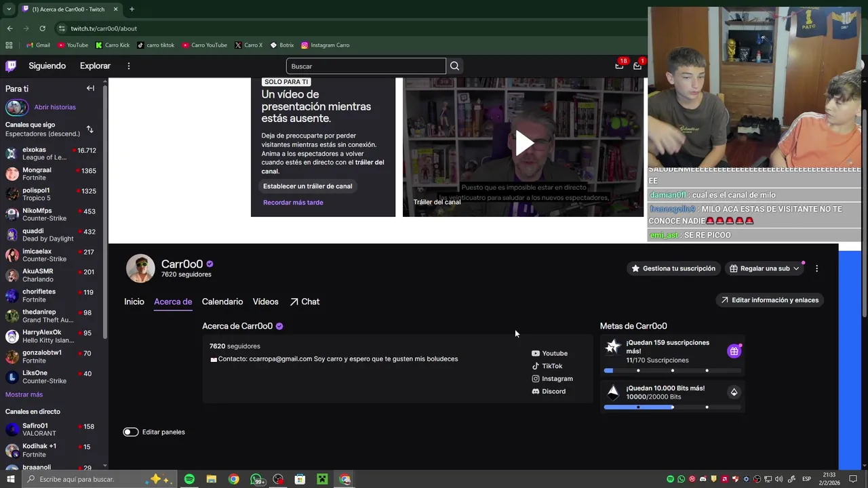This screenshot has height=488, width=868.
Task: Open the Discord social link
Action: pyautogui.click(x=549, y=391)
